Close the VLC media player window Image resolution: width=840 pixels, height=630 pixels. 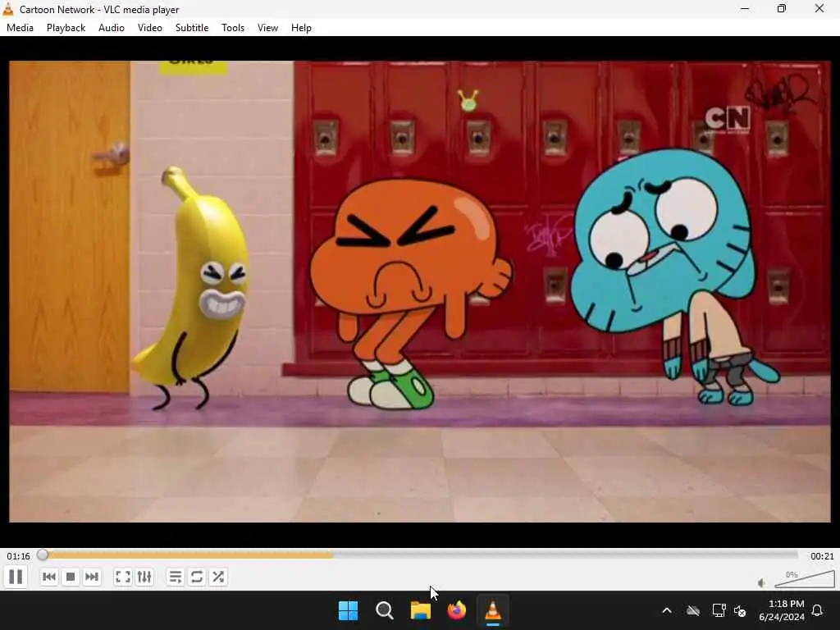pyautogui.click(x=819, y=9)
